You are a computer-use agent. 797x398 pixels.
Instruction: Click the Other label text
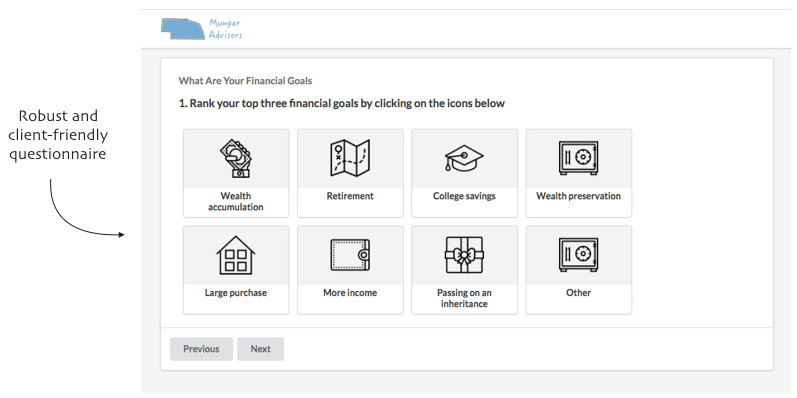tap(578, 293)
